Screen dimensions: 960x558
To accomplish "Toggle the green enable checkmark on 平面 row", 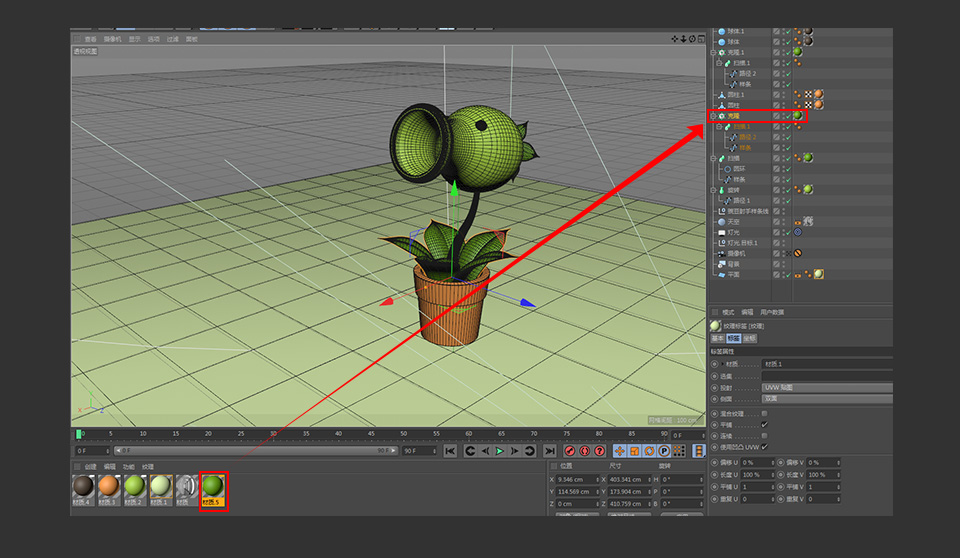I will click(x=788, y=274).
